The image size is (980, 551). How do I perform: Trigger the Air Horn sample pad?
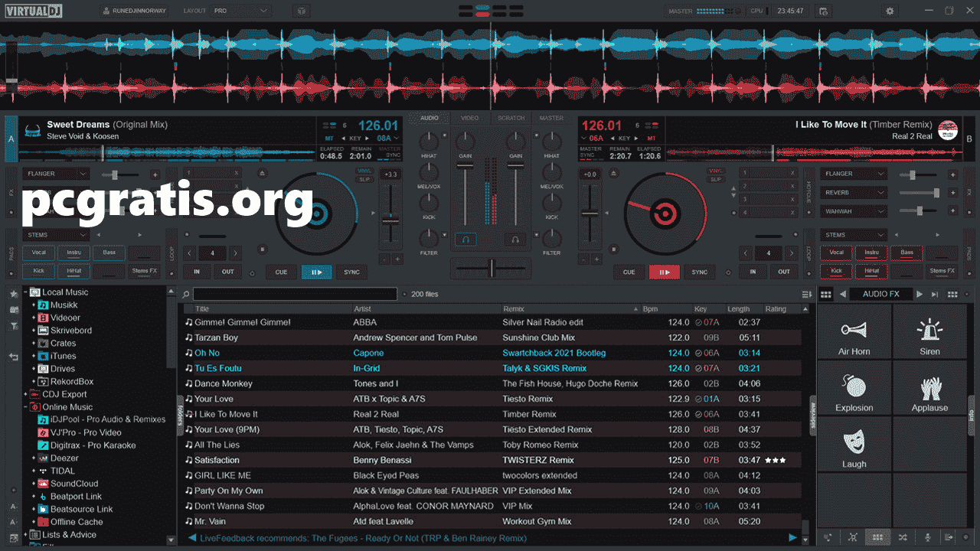[x=854, y=332]
